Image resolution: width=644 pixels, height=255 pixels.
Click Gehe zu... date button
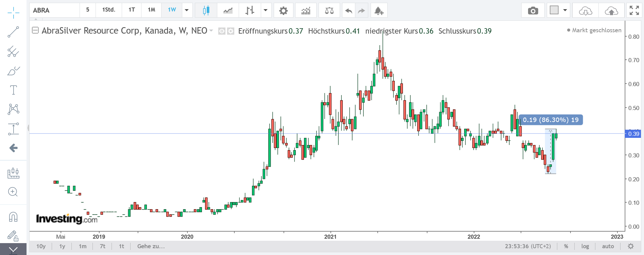coord(151,246)
